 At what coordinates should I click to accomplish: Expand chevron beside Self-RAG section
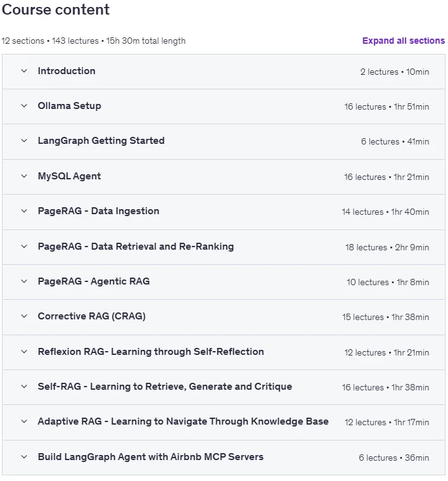[24, 387]
